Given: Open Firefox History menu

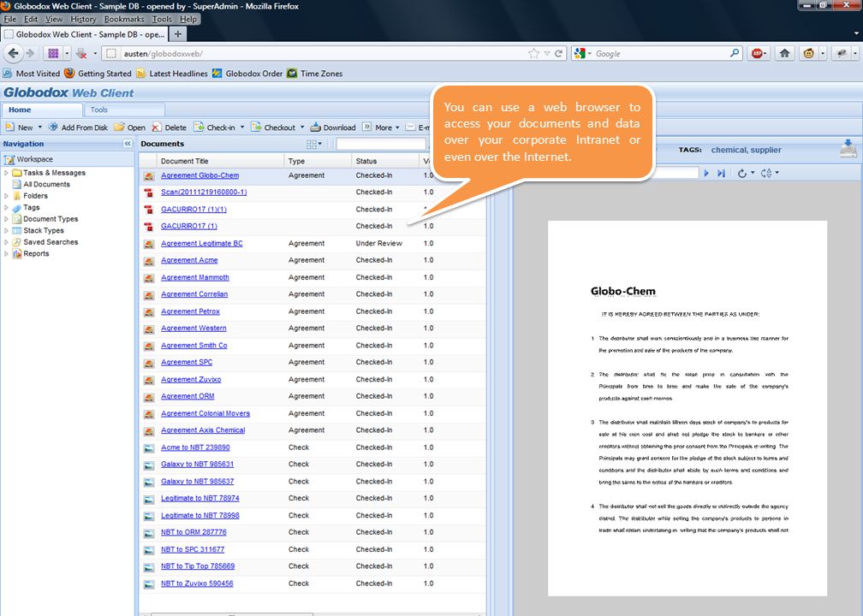Looking at the screenshot, I should pos(83,19).
